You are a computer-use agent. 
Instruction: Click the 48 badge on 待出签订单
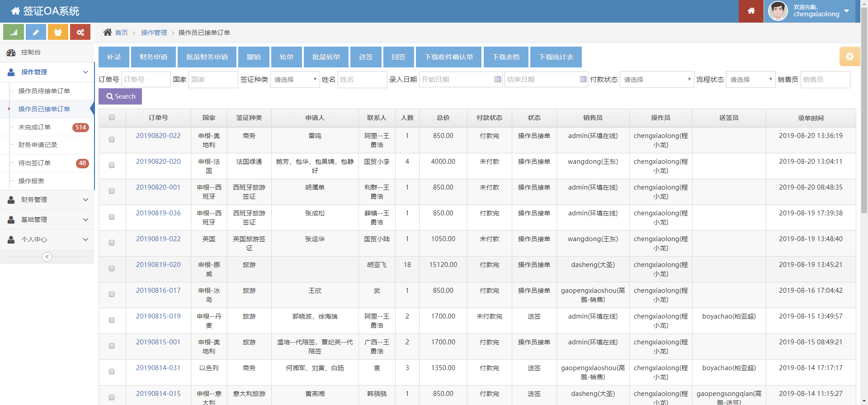coord(82,163)
